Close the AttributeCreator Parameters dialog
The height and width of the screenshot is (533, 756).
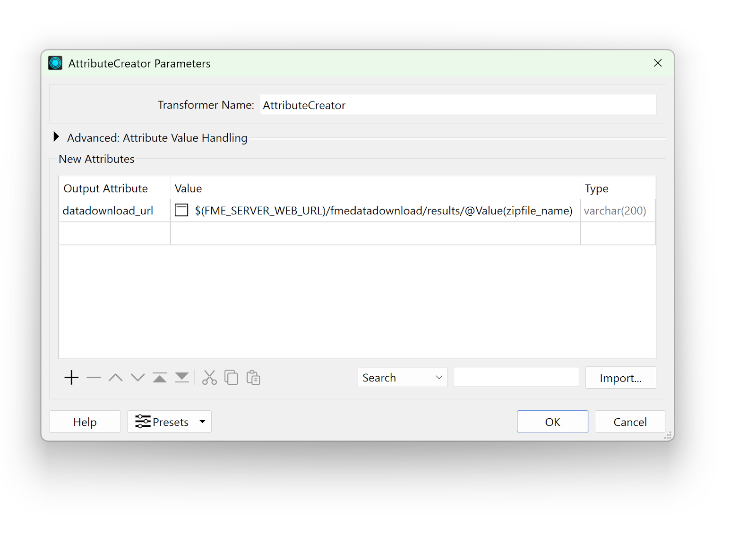click(x=658, y=63)
